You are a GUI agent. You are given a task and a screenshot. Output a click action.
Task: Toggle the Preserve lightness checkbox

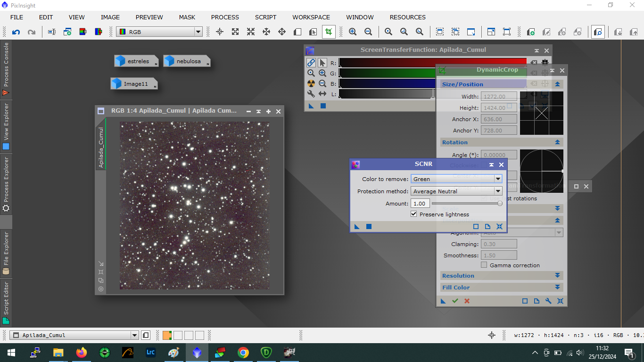coord(414,214)
